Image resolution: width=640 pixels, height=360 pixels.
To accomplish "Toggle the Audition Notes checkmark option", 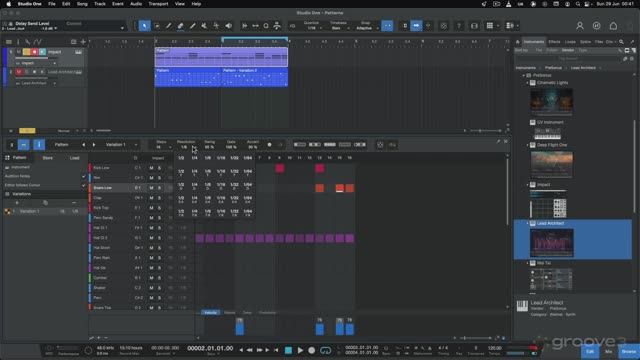I will (84, 176).
